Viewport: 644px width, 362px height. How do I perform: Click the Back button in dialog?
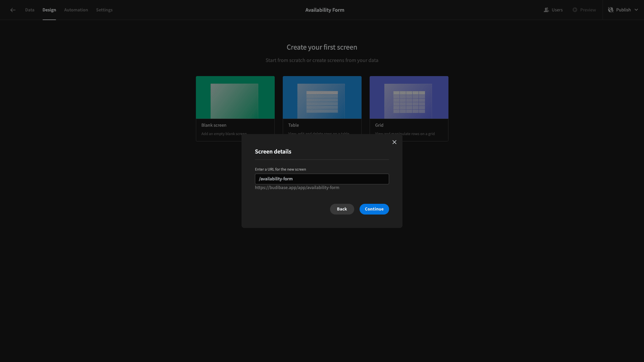[342, 209]
